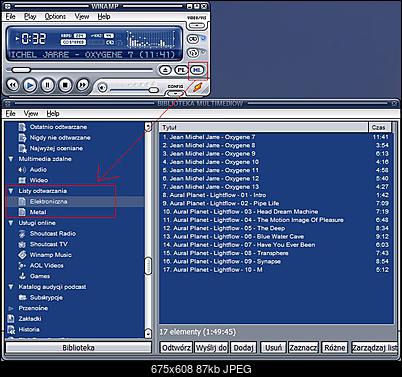Click the Odtwórz button
The height and width of the screenshot is (377, 402).
click(x=176, y=348)
